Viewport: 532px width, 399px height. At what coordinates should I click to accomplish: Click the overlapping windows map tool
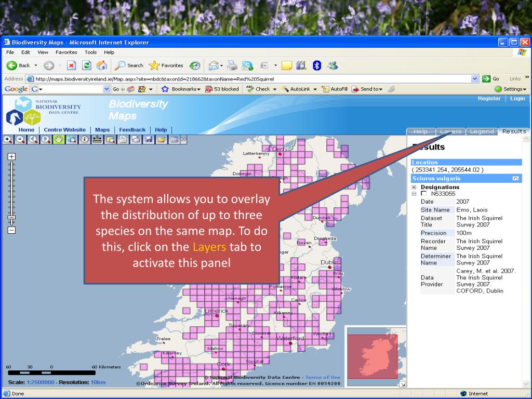136,139
